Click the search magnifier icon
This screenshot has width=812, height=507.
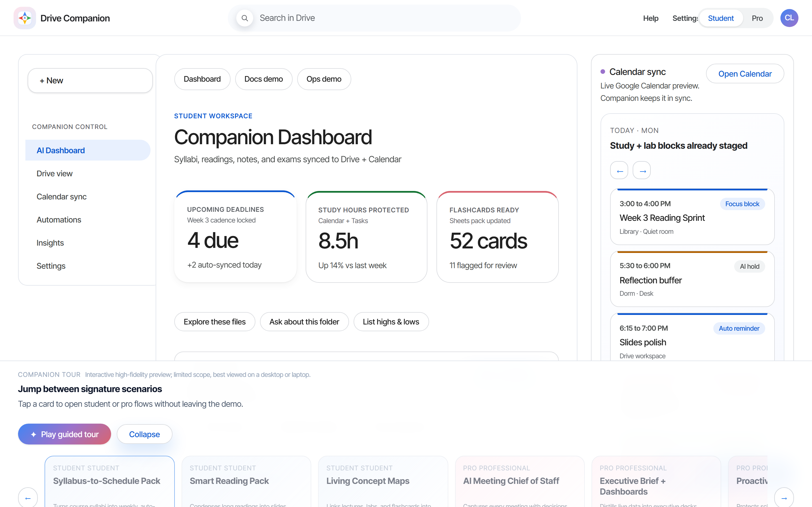coord(245,18)
